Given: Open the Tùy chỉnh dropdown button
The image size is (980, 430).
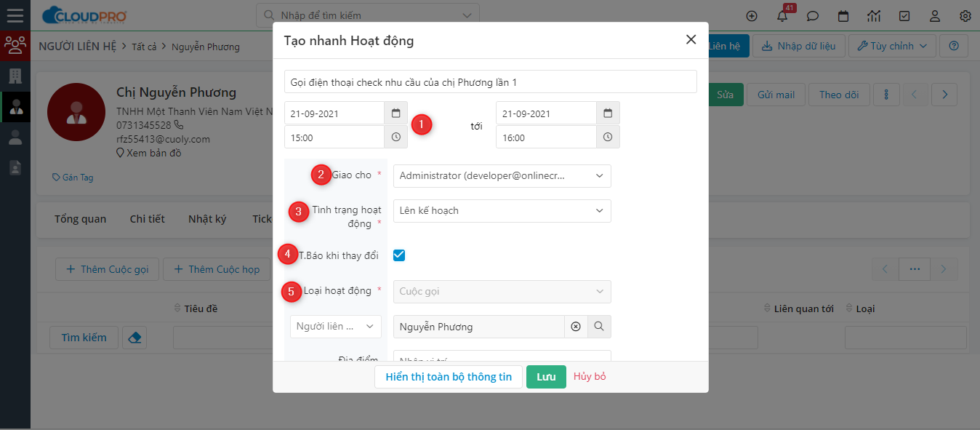Looking at the screenshot, I should coord(892,46).
